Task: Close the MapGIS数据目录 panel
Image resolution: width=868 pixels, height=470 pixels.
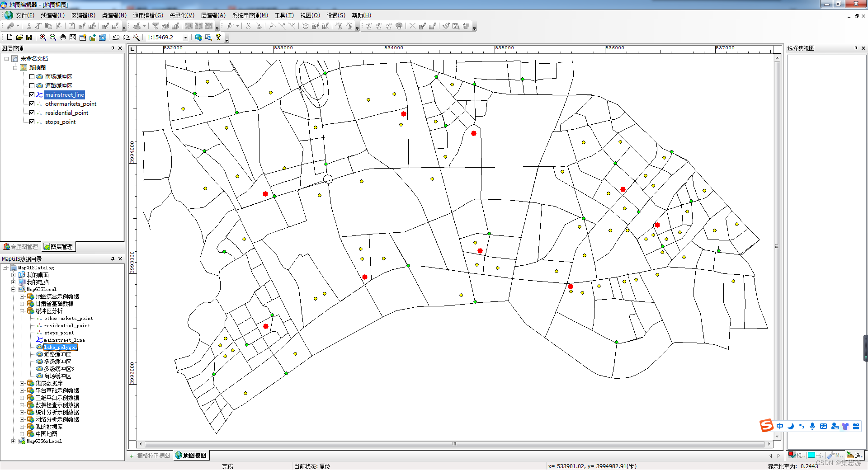Action: [x=120, y=259]
